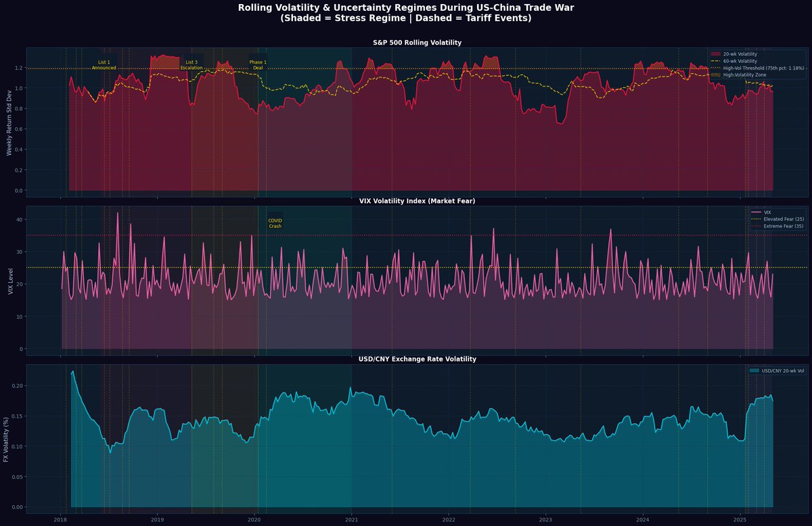Click the Phase 1 Deal annotation label
The height and width of the screenshot is (526, 812).
tap(257, 66)
